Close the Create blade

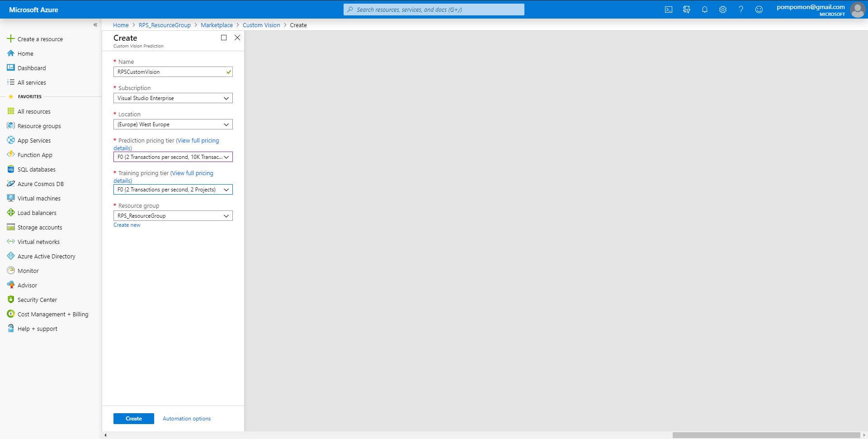[237, 38]
